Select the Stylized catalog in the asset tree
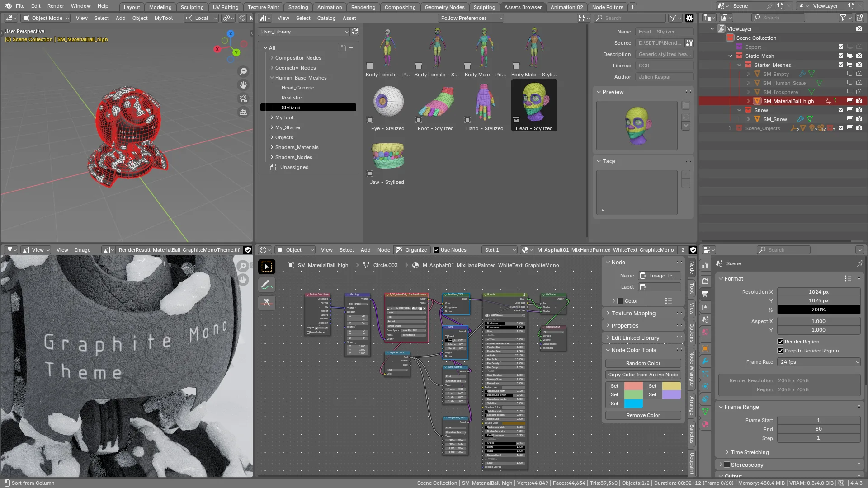Screen dimensions: 868x488 click(308, 108)
